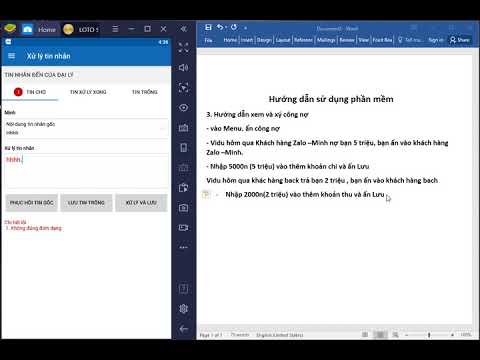This screenshot has width=480, height=360.
Task: Open the Foxit Reader ribbon tab
Action: click(382, 40)
